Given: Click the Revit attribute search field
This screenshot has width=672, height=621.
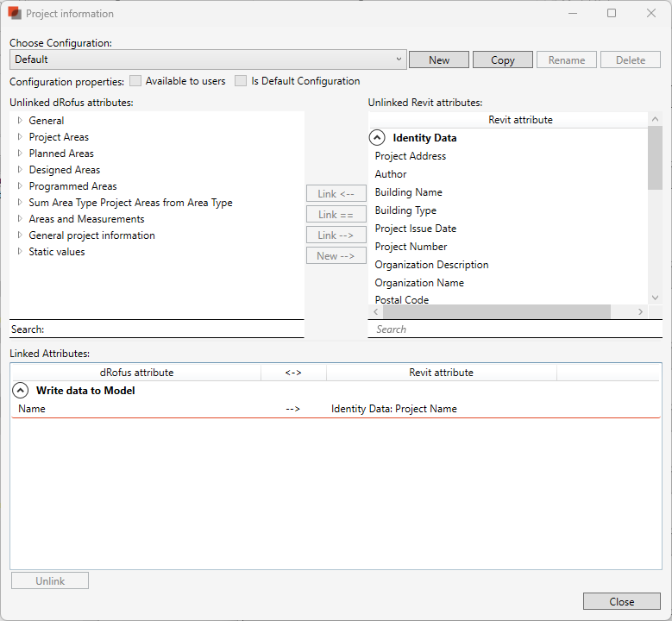Looking at the screenshot, I should pos(509,329).
